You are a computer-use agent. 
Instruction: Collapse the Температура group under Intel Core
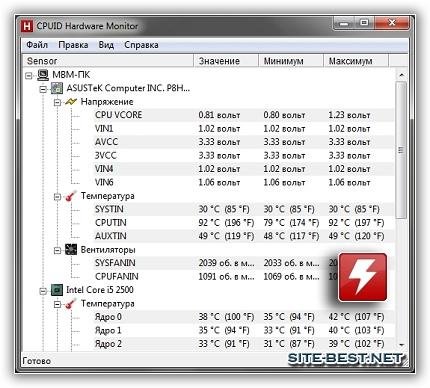[57, 304]
